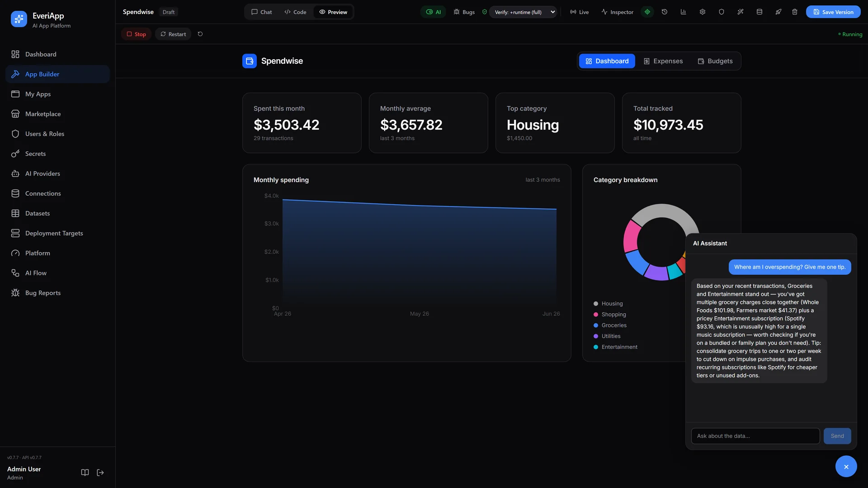Select the Preview tab
868x488 pixels.
(x=333, y=12)
